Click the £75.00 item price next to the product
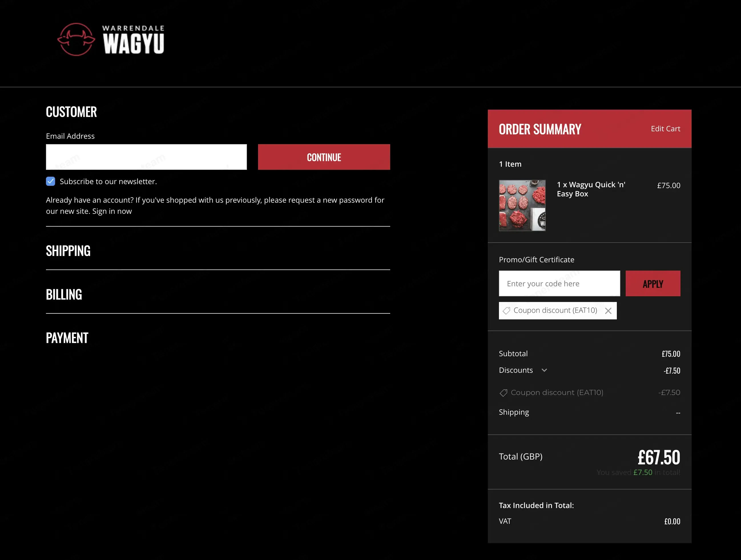The image size is (741, 560). (x=669, y=185)
